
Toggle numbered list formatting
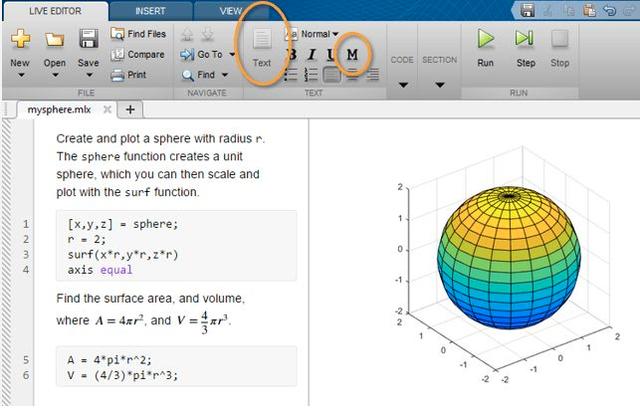point(311,75)
